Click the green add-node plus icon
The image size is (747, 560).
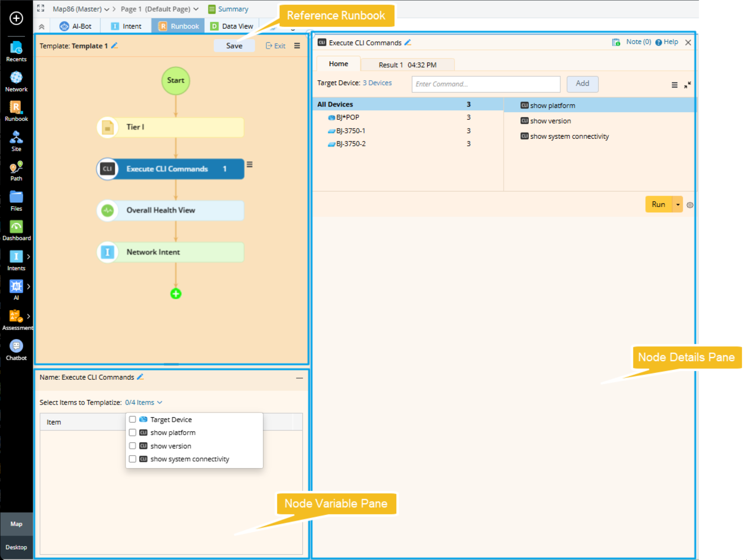[x=175, y=294]
